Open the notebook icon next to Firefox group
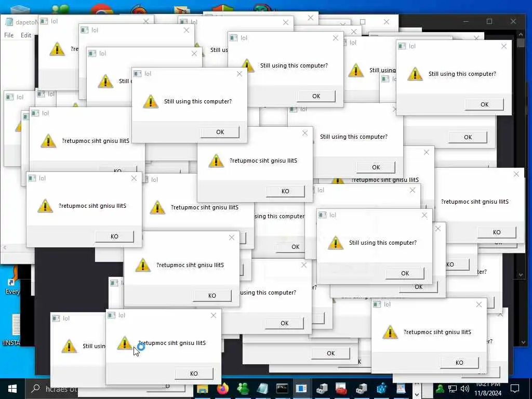The width and height of the screenshot is (532, 399). pyautogui.click(x=262, y=389)
